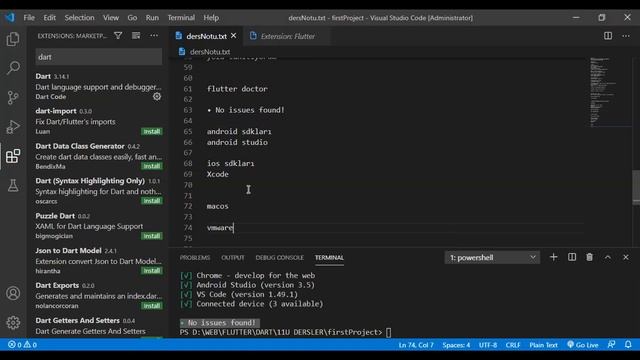Click the Go Live status bar button
This screenshot has width=640, height=360.
pyautogui.click(x=582, y=344)
